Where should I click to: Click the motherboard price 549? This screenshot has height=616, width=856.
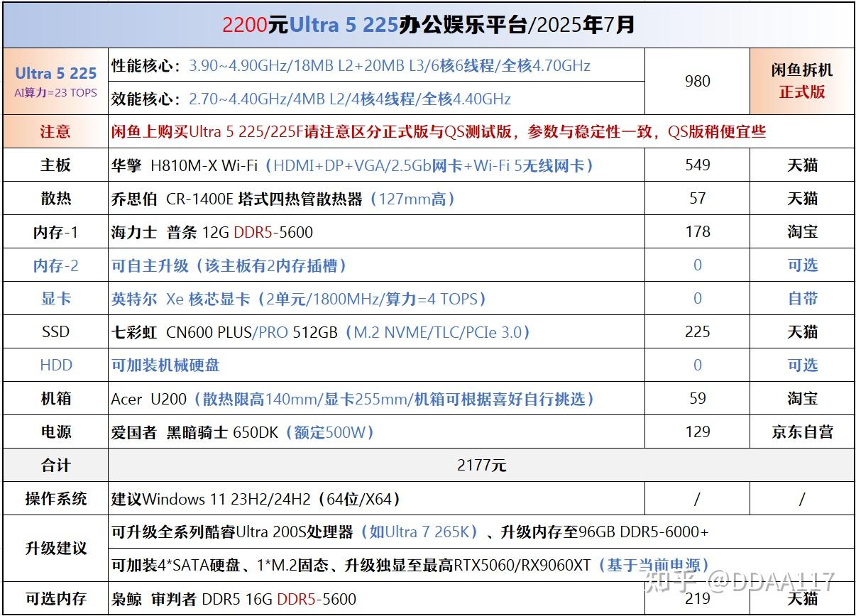coord(697,165)
